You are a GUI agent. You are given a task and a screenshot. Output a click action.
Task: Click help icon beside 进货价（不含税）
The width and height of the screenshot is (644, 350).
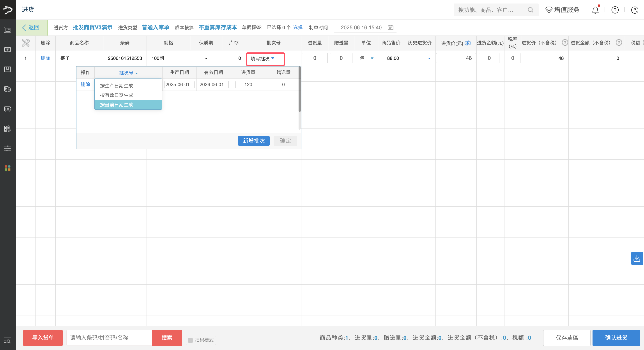coord(565,43)
